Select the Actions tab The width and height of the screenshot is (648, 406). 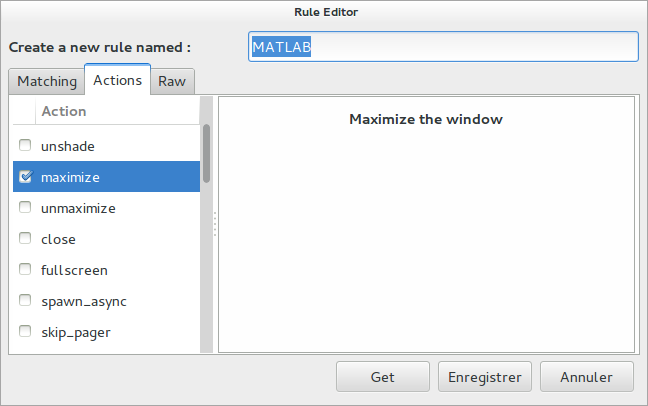click(117, 80)
